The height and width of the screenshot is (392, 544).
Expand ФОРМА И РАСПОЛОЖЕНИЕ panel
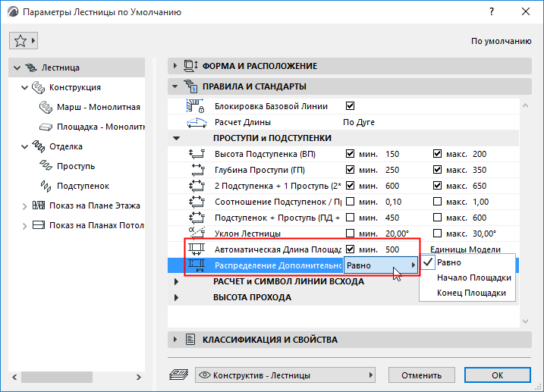(x=175, y=66)
